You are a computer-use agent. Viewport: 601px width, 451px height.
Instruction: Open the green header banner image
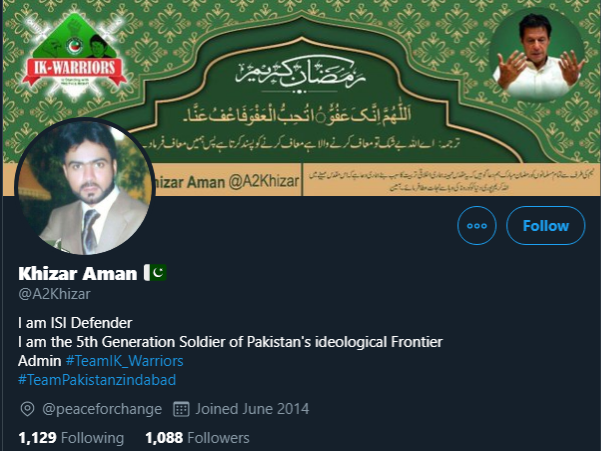coord(300,98)
